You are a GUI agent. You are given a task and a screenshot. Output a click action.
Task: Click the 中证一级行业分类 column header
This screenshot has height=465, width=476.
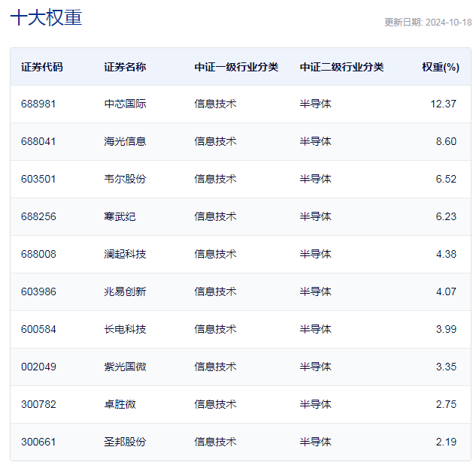(x=236, y=67)
